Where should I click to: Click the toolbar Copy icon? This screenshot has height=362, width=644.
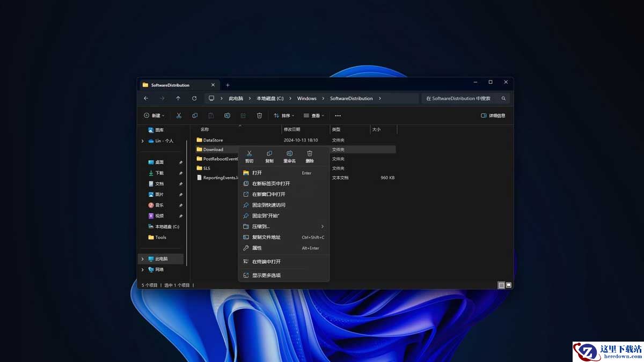[195, 115]
